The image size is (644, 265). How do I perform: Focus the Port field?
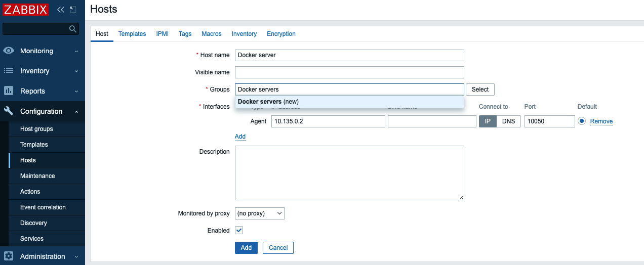click(x=550, y=121)
